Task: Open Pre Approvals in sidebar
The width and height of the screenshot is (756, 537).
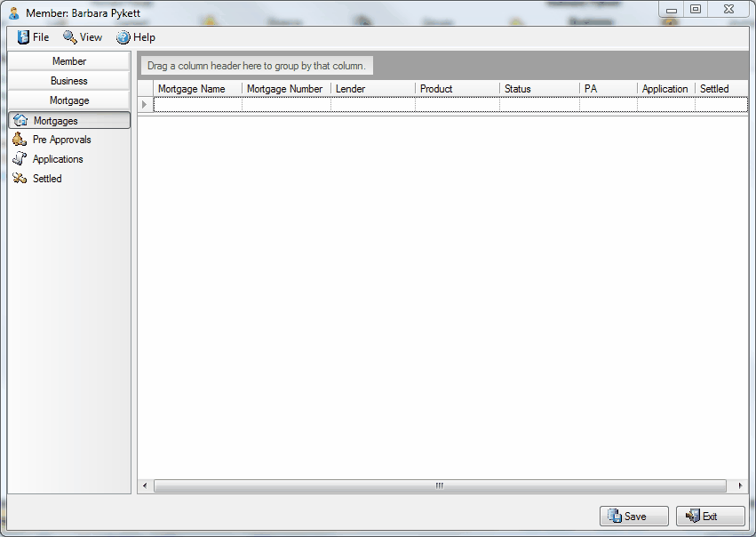Action: point(61,140)
